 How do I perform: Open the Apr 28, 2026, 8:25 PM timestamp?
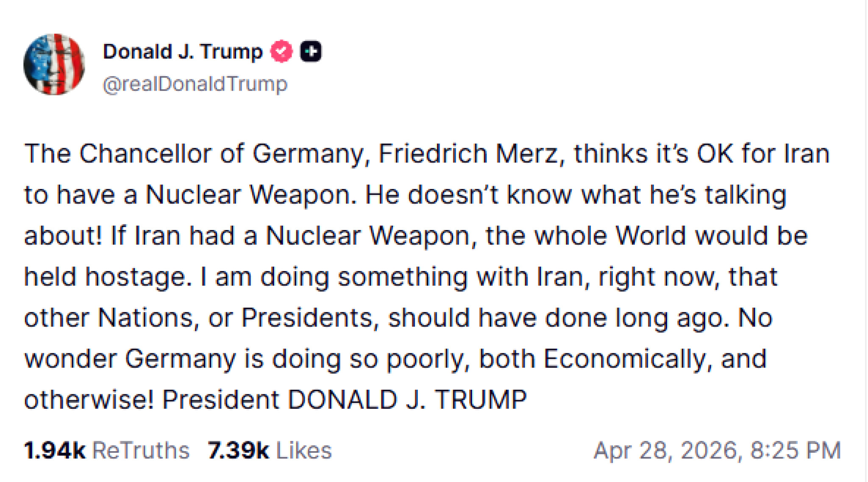click(x=717, y=450)
